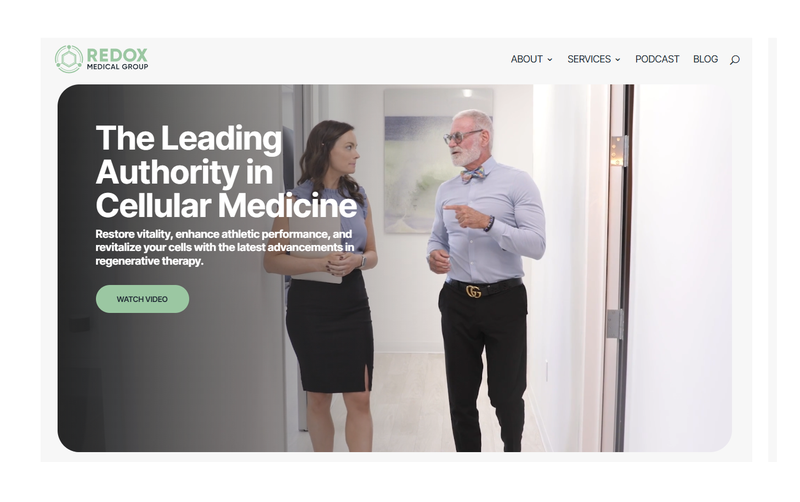Open search with the magnifying glass icon
Viewport: 800px width, 502px height.
735,60
